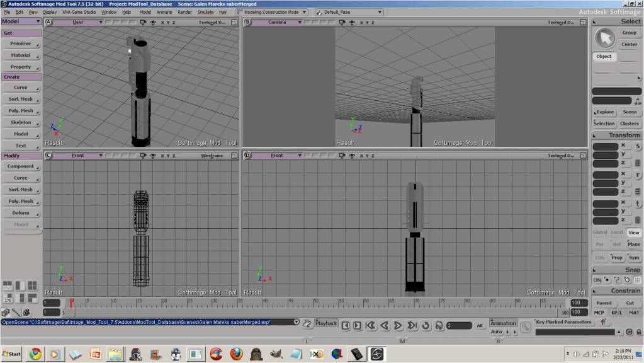Click the Softimage icon in Windows taskbar

coord(376,354)
